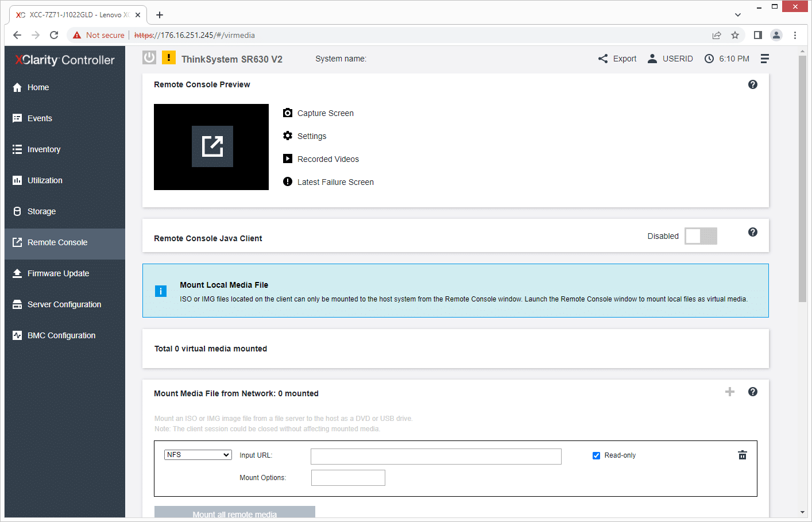
Task: Click the Settings gear icon
Action: 288,136
